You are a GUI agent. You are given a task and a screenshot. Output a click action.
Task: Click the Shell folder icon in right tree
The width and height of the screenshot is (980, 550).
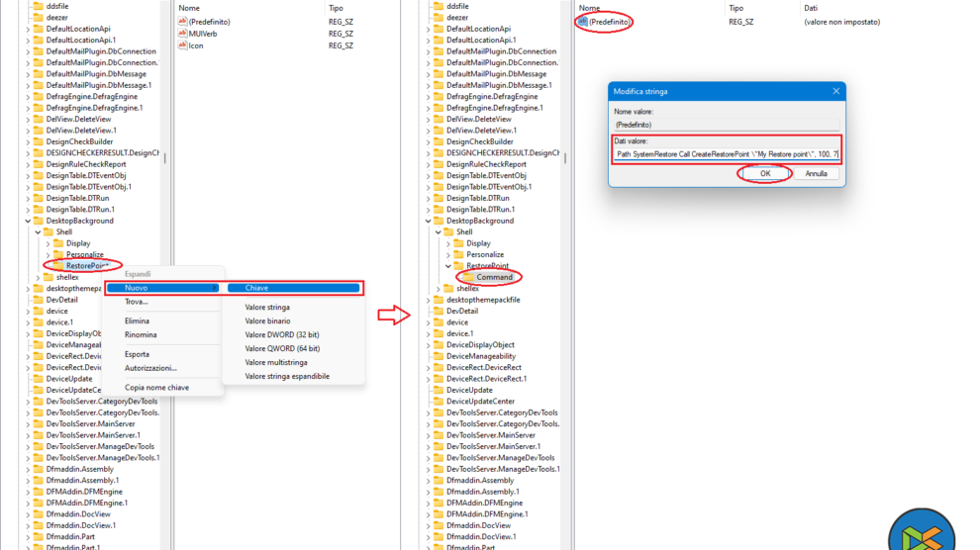[x=448, y=231]
